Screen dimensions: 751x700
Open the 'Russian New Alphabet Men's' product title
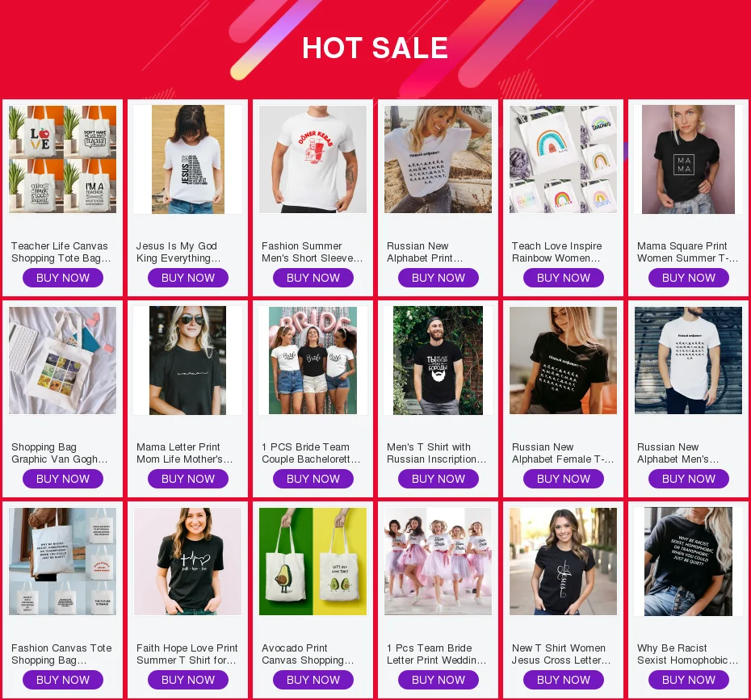(678, 453)
